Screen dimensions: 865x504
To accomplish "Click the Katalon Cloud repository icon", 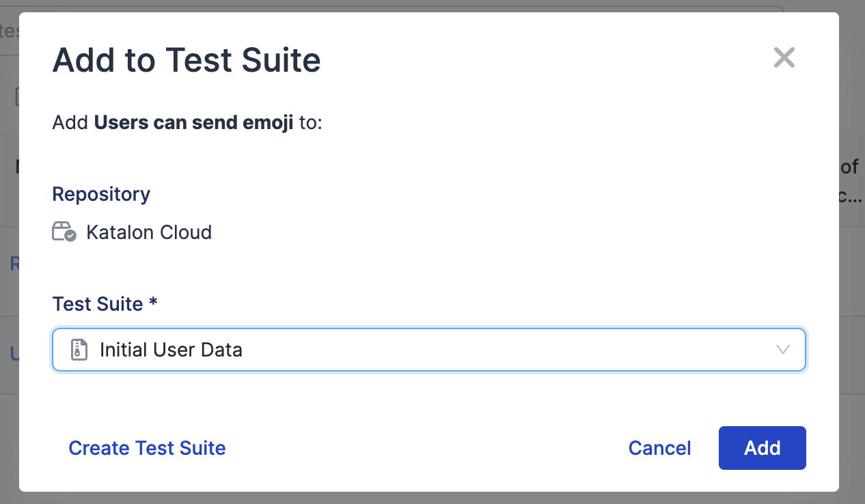I will [63, 231].
